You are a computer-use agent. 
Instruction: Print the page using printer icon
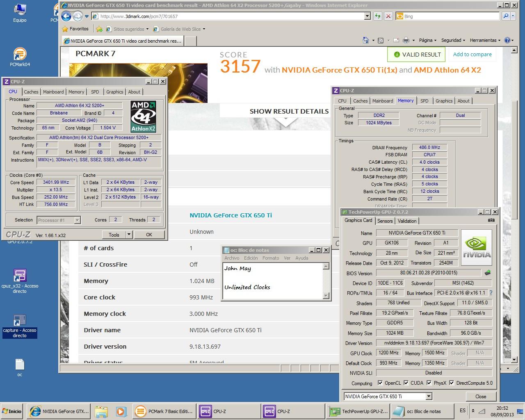pyautogui.click(x=406, y=40)
